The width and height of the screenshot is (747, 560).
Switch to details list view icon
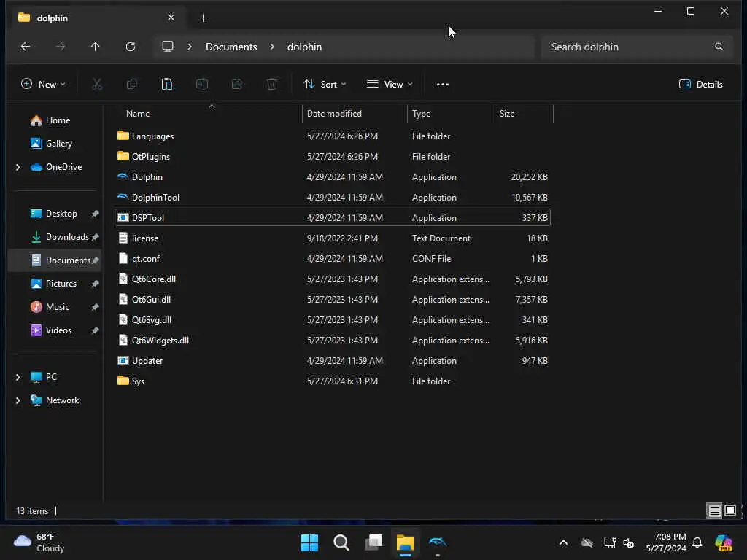(x=714, y=511)
